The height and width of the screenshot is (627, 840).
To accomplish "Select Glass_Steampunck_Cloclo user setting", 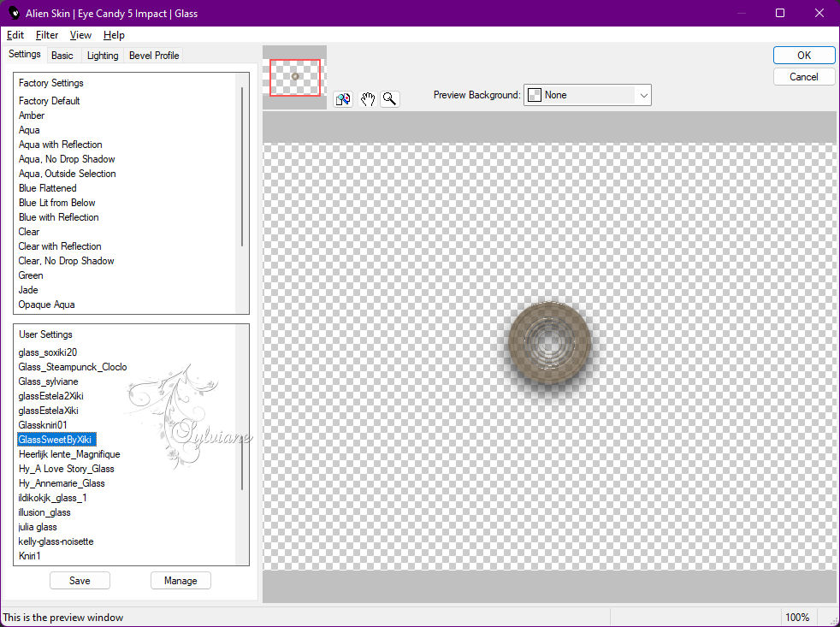I will coord(73,367).
